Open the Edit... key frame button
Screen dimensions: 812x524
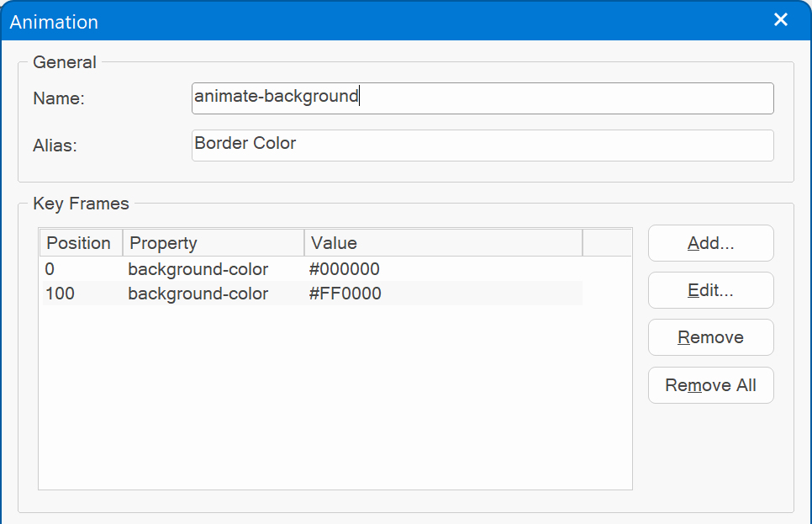(710, 290)
